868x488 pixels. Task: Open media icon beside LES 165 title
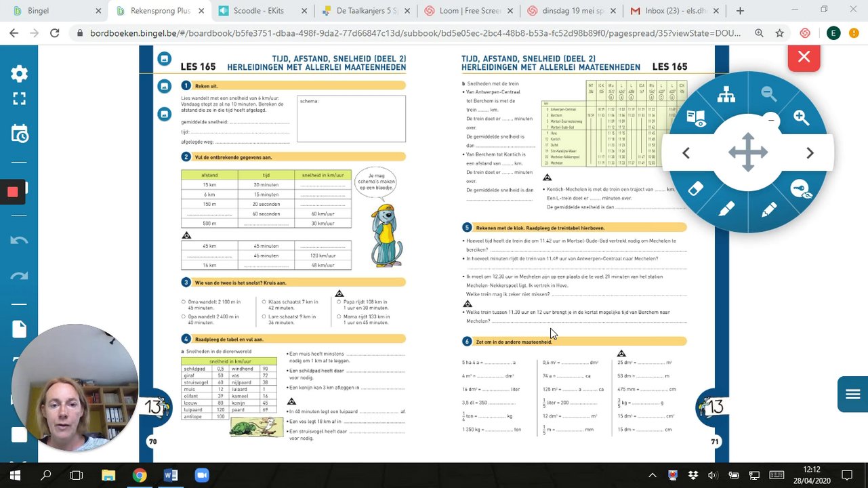[164, 59]
